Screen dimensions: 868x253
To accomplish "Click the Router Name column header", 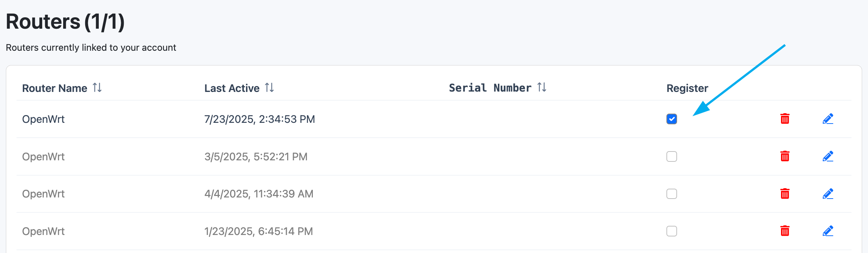I will [x=55, y=88].
